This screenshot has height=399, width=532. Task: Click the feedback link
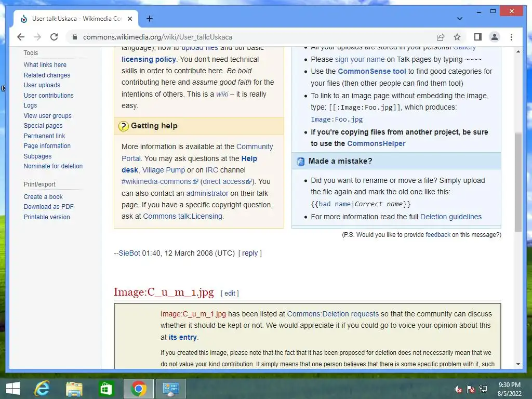(x=438, y=235)
